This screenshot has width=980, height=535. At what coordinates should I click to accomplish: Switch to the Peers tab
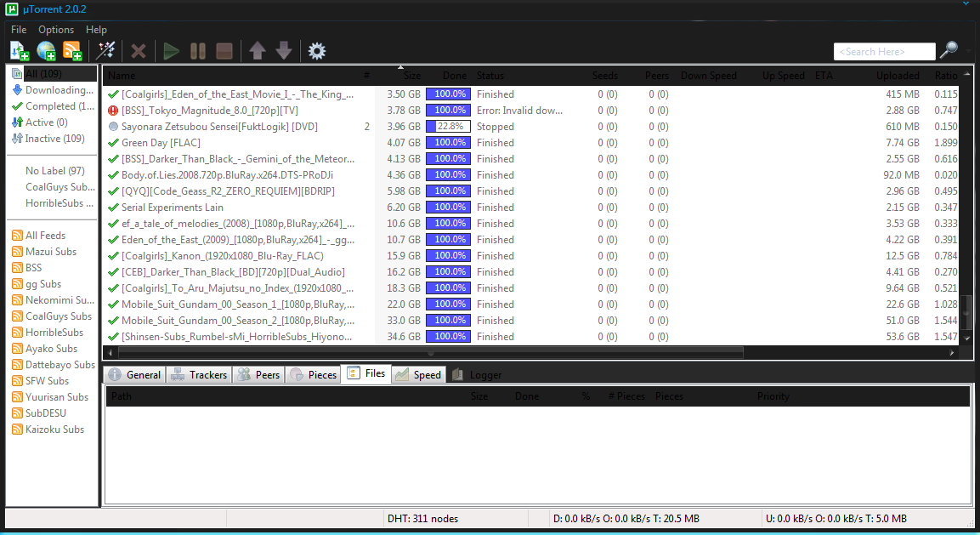coord(258,375)
